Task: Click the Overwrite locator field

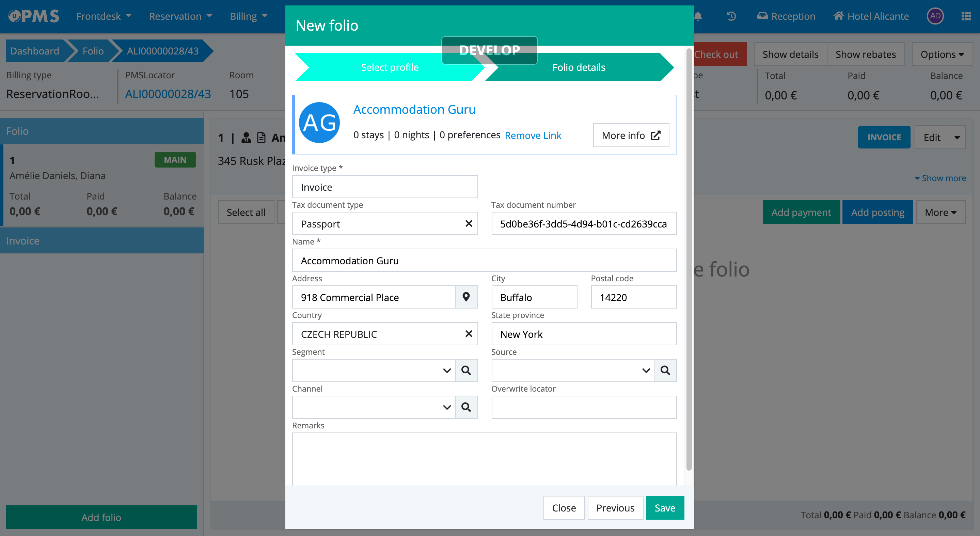Action: click(x=584, y=407)
